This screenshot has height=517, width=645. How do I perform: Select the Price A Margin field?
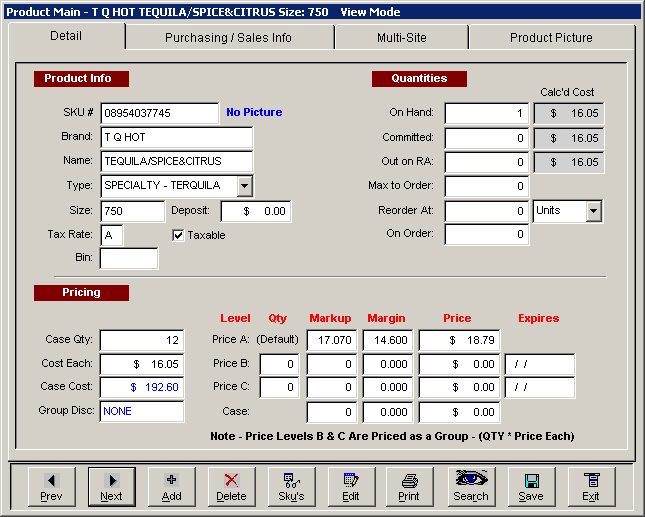coord(387,340)
